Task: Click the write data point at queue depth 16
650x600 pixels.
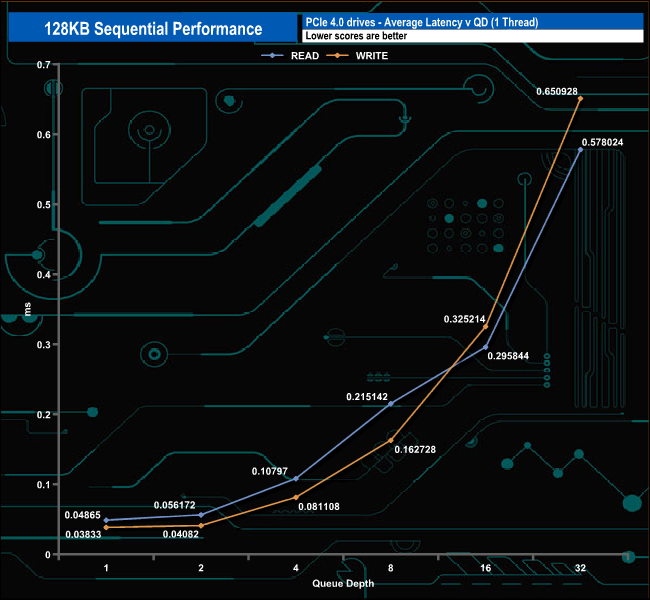Action: 486,327
